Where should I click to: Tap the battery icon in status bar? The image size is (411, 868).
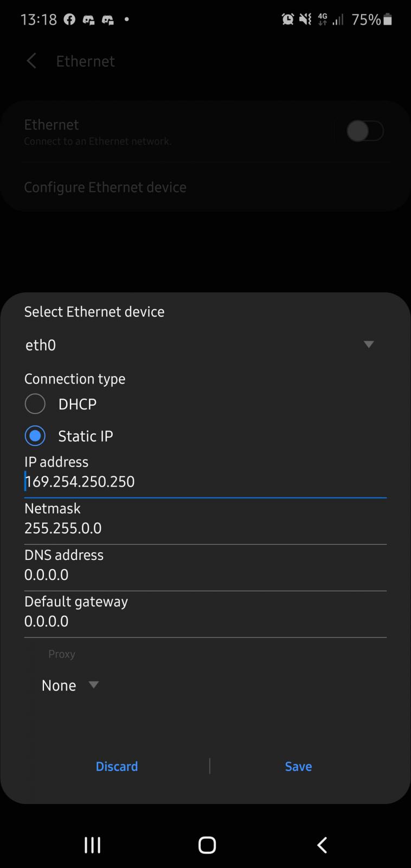coord(387,20)
